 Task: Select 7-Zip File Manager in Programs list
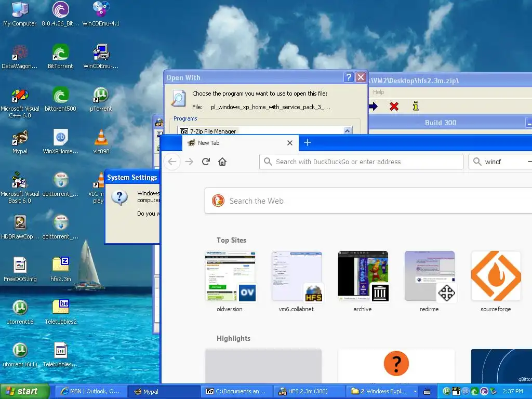tap(212, 131)
